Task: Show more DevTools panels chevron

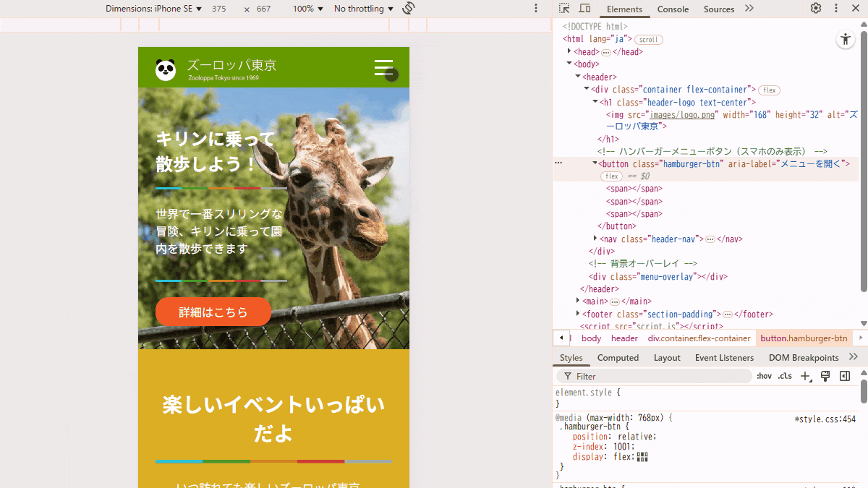Action: click(x=749, y=9)
